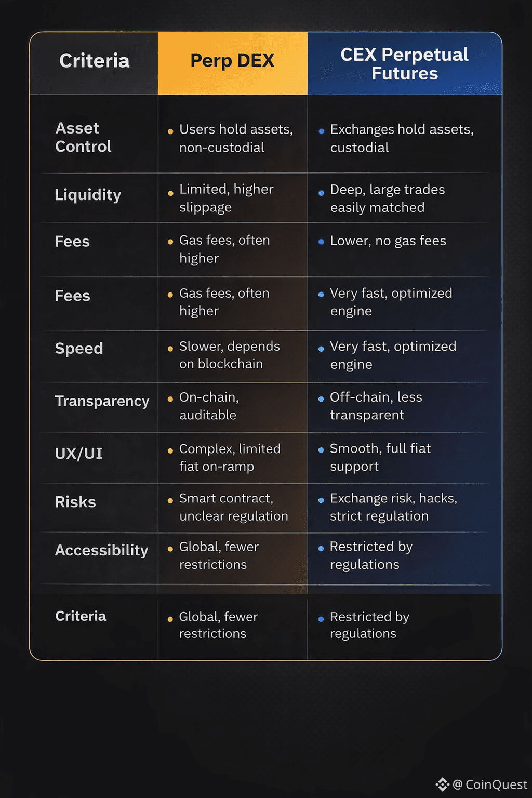Click the Risks row label
The width and height of the screenshot is (532, 798).
click(75, 502)
